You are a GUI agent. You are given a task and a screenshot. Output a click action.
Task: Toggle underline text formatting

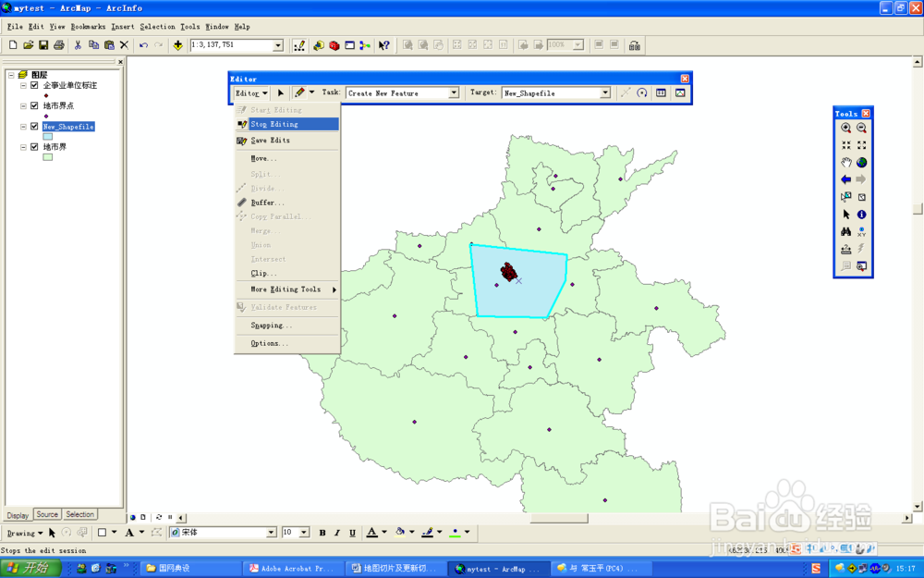[352, 533]
